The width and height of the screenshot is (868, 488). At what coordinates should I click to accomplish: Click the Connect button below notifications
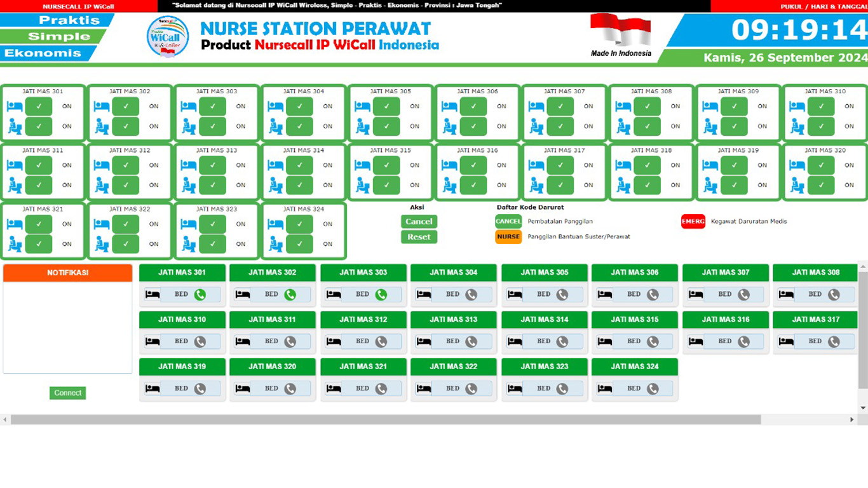tap(68, 393)
